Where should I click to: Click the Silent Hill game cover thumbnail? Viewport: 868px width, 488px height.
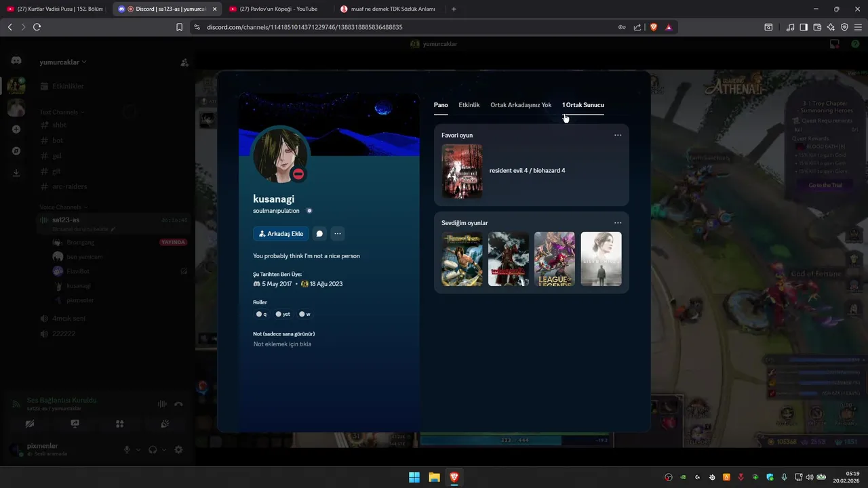[601, 259]
